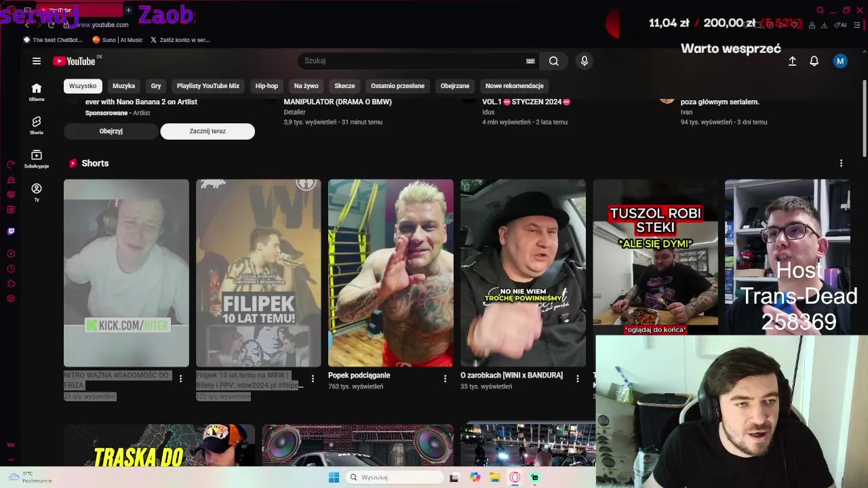Click the Obejrzyj button on the ad
This screenshot has width=868, height=488.
point(111,131)
